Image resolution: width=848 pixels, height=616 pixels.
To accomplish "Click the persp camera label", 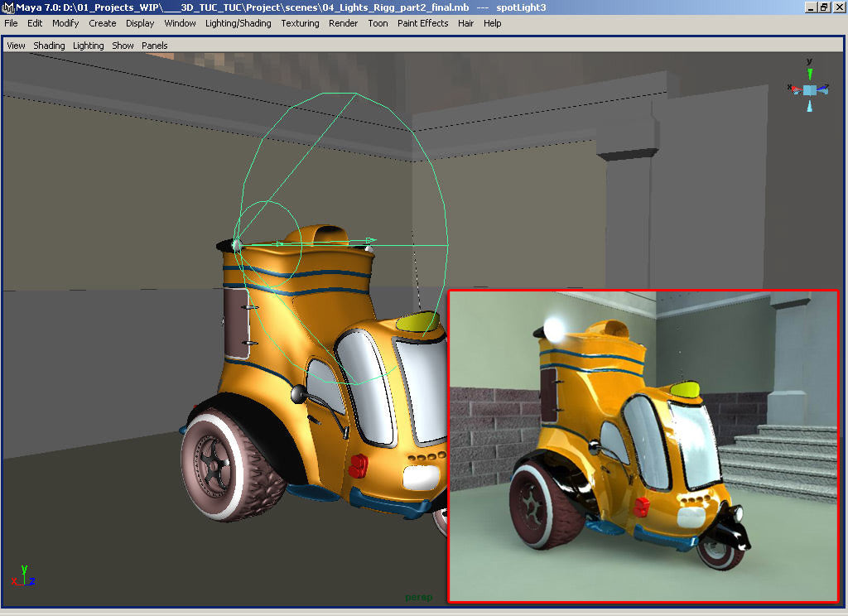I will point(418,597).
